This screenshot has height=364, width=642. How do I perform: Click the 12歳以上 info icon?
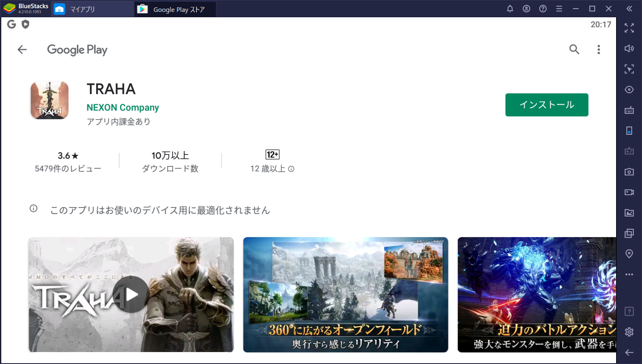click(291, 169)
